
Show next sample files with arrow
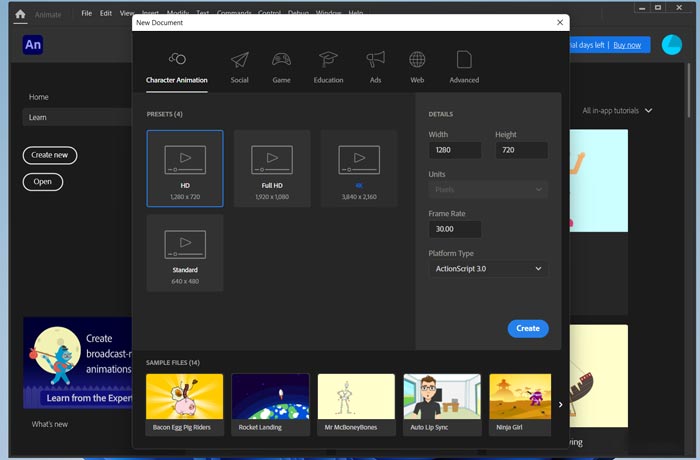tap(560, 405)
